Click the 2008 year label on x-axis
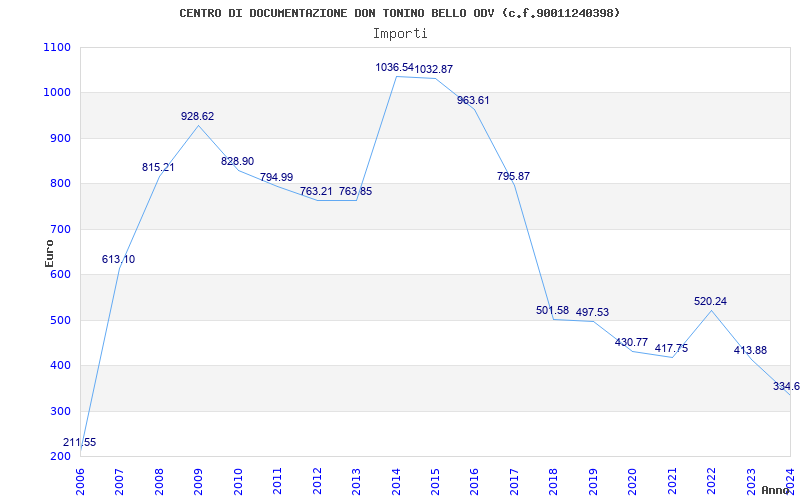This screenshot has height=500, width=800. tap(159, 481)
